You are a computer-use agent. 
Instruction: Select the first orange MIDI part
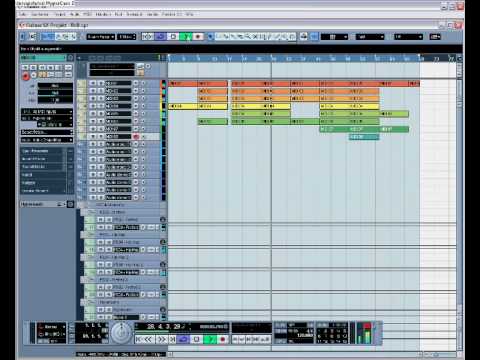pyautogui.click(x=213, y=91)
